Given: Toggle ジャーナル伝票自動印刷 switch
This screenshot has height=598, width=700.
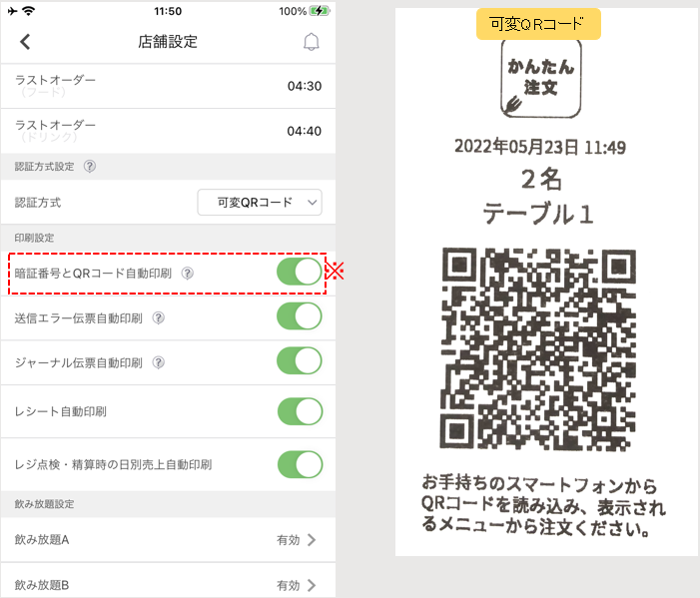Looking at the screenshot, I should 300,364.
